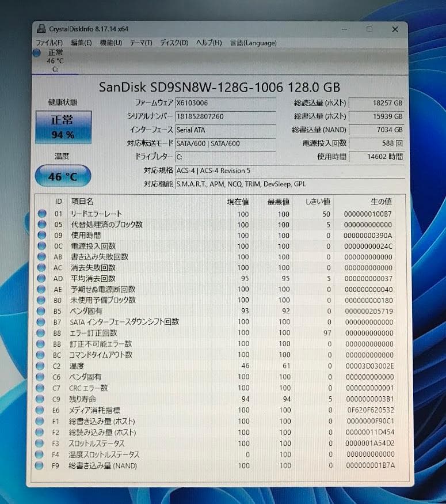Open the ディスク(D) menu
The width and height of the screenshot is (446, 504).
coord(174,43)
